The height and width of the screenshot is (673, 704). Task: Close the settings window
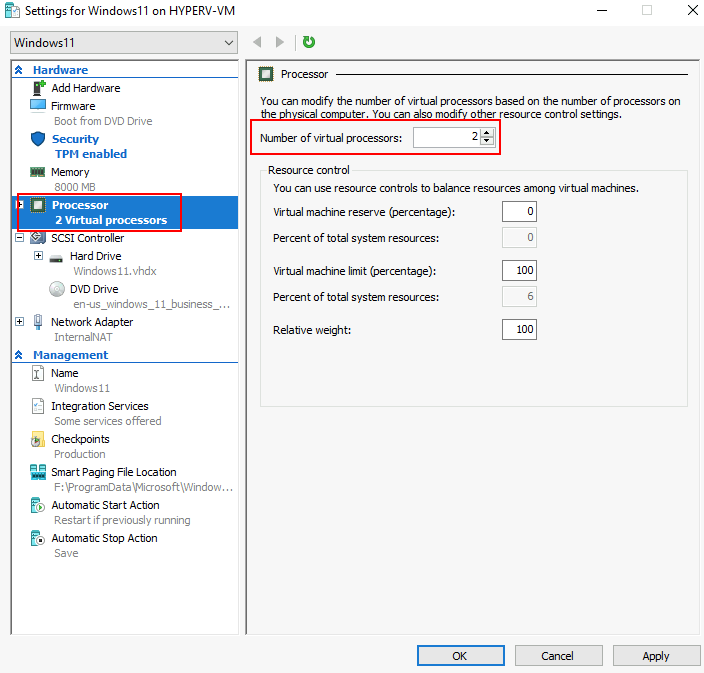(x=692, y=10)
